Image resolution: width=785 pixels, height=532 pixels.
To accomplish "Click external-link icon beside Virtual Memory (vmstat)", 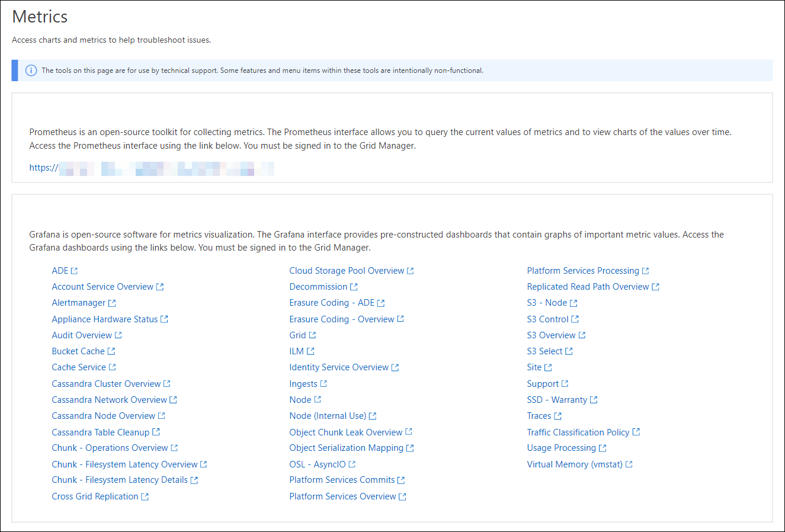I will coord(629,464).
